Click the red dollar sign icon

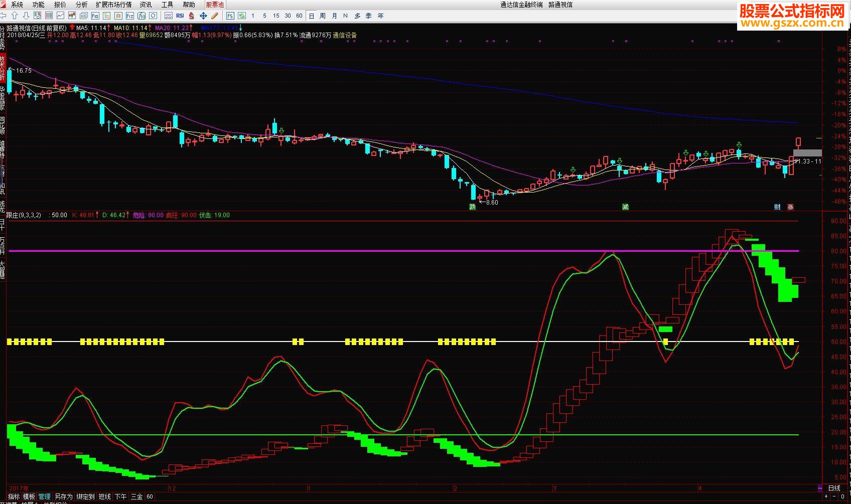[191, 16]
